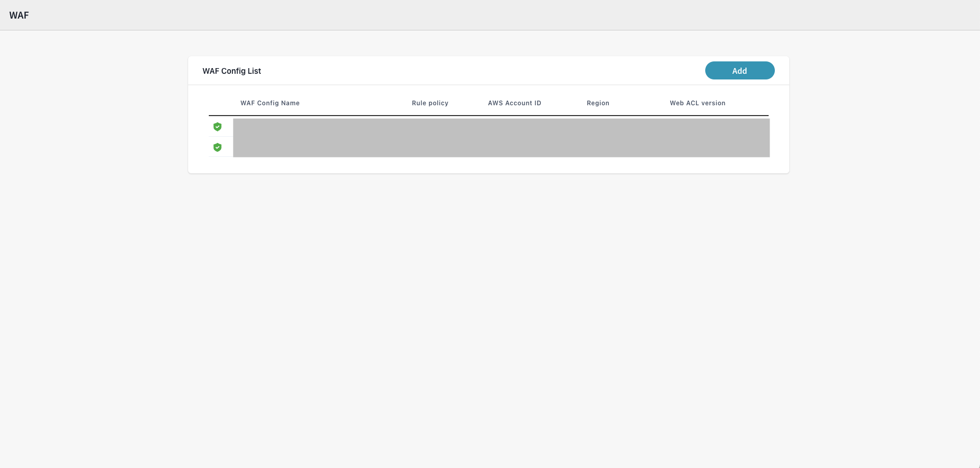Viewport: 980px width, 468px height.
Task: Click the Region column header
Action: click(x=598, y=103)
